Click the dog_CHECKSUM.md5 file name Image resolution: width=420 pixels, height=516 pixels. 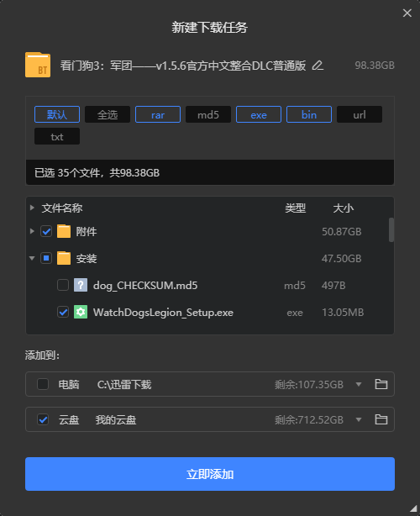coord(145,286)
